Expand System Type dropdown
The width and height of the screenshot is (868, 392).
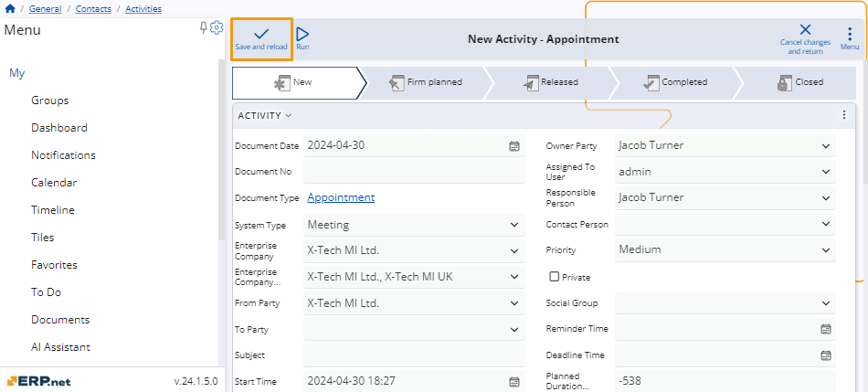(x=514, y=225)
